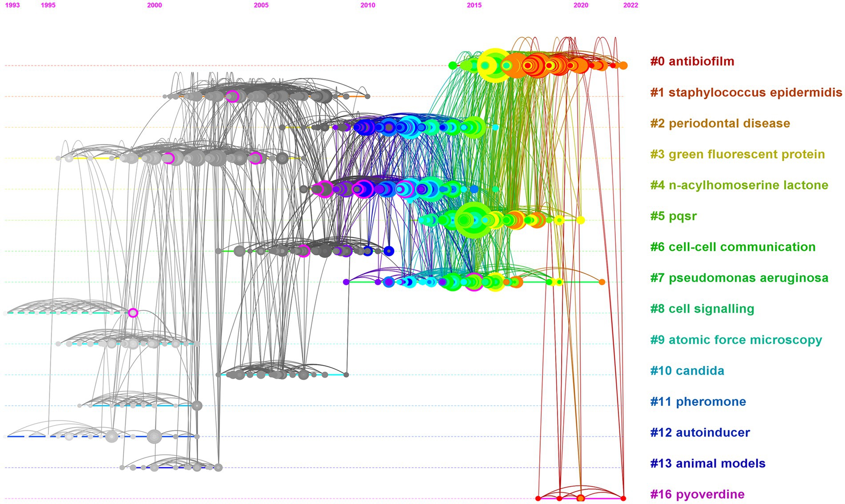Click '#6 cell-cell communication' label
The image size is (845, 504).
tap(733, 247)
